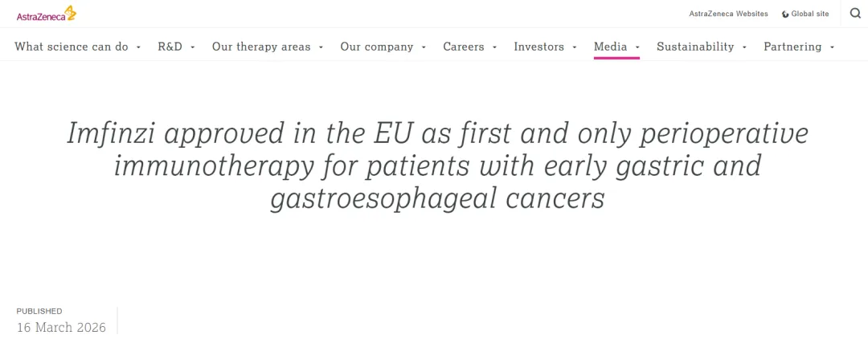868x343 pixels.
Task: Open the Investors menu
Action: 539,47
